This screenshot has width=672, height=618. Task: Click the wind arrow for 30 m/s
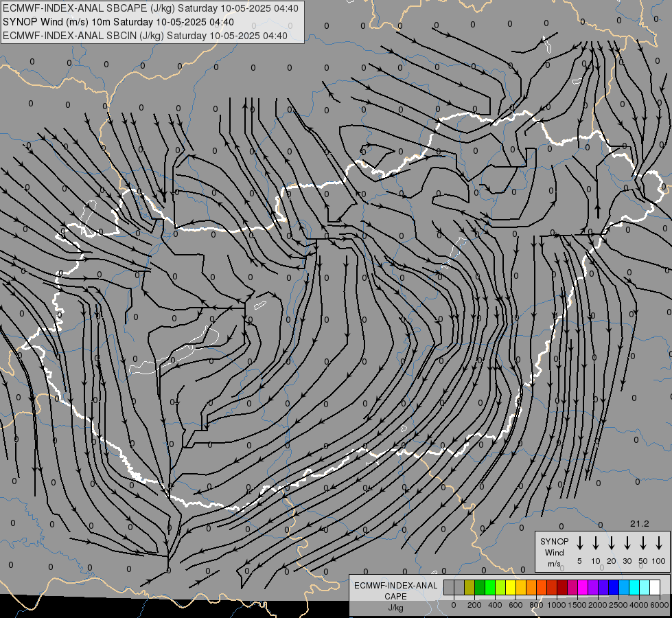point(627,543)
